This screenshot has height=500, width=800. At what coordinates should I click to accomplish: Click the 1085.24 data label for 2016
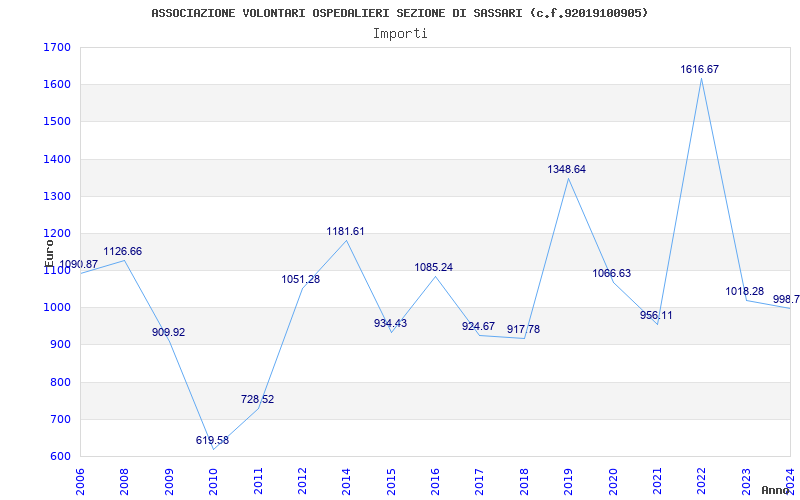coord(433,267)
